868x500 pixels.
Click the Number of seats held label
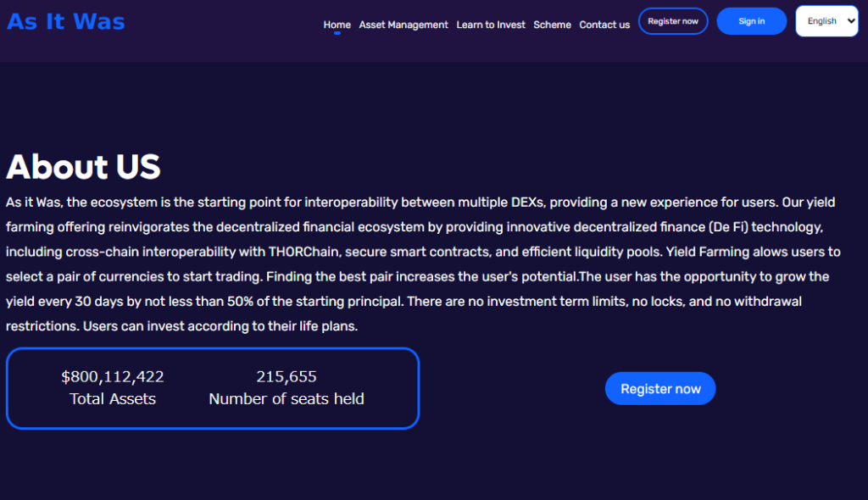click(287, 399)
